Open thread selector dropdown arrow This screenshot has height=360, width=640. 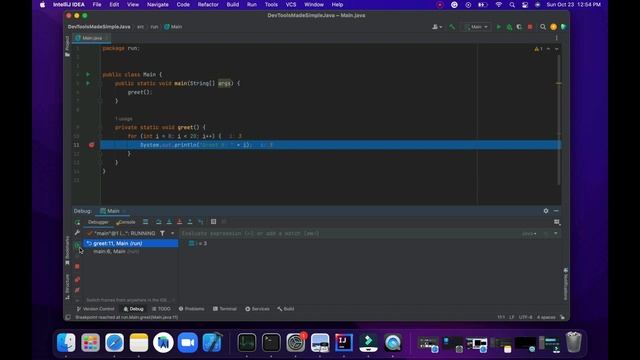(172, 233)
